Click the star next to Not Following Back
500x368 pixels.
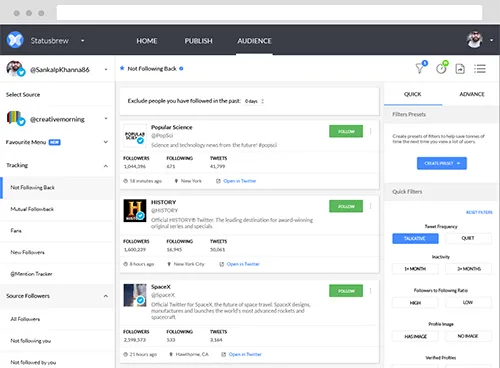click(x=122, y=68)
